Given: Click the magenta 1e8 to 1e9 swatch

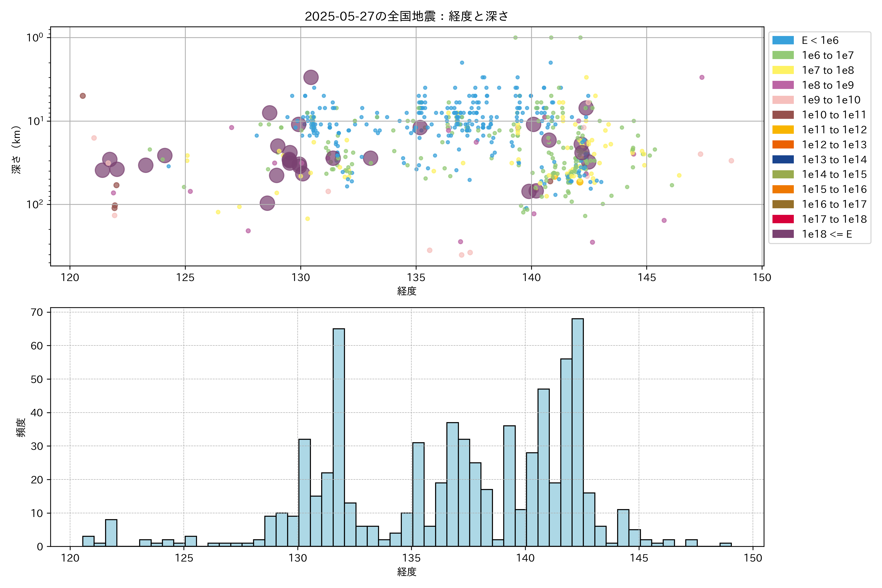Looking at the screenshot, I should 783,85.
